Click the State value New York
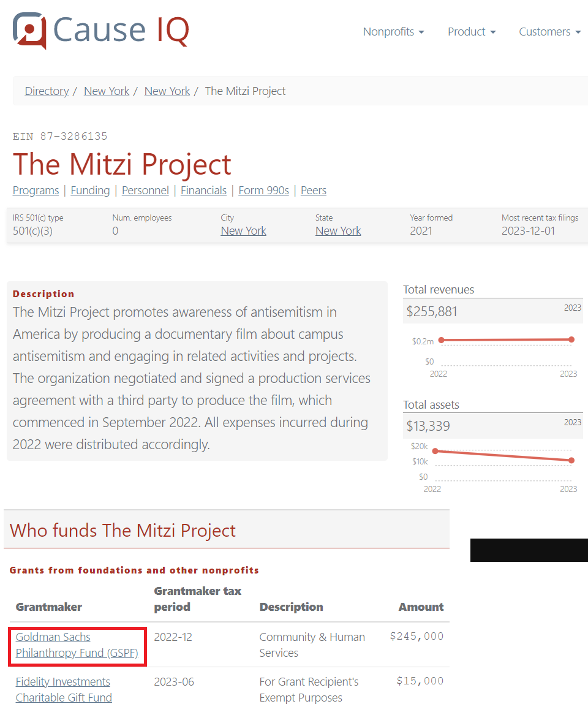Viewport: 588px width, 723px height. click(338, 231)
